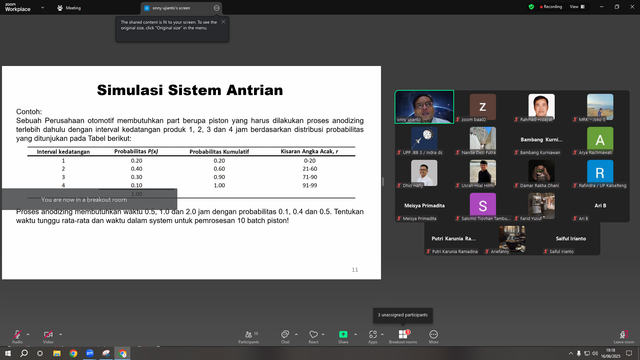The width and height of the screenshot is (640, 360).
Task: Select Rahmad Hidayat's participant tile
Action: 541,107
